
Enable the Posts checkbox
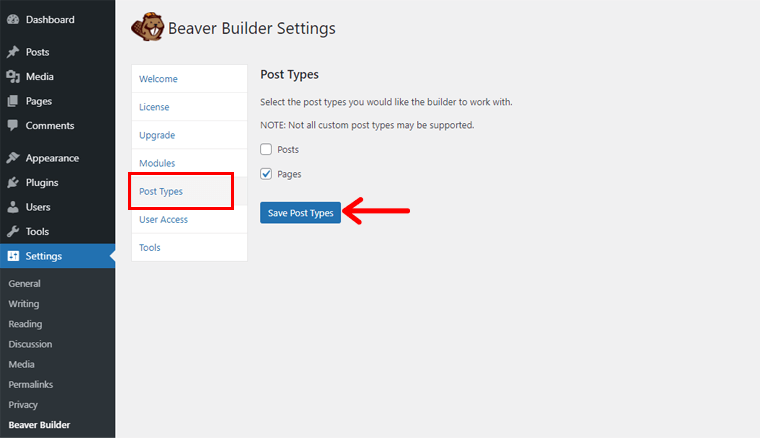click(266, 150)
